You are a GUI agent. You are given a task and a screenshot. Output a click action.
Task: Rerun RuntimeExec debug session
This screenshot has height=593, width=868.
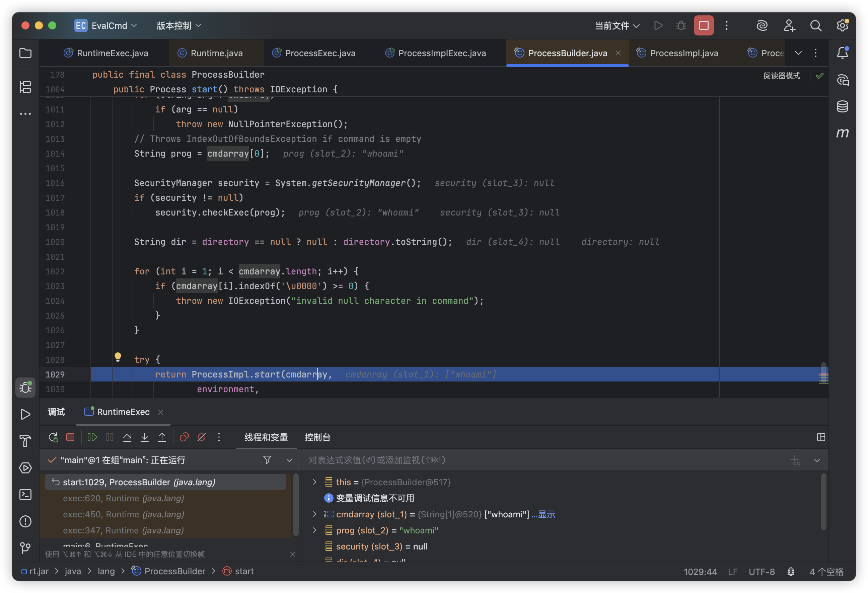click(x=53, y=437)
